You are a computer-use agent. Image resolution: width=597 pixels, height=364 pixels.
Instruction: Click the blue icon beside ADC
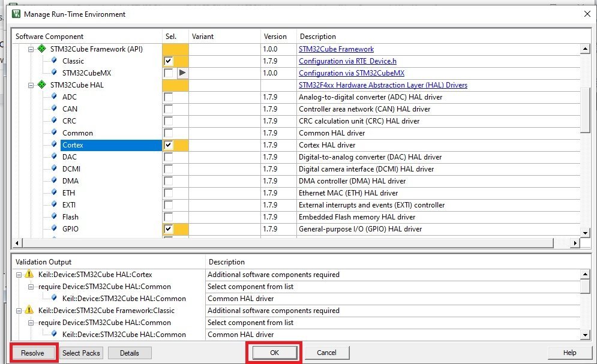[x=54, y=96]
